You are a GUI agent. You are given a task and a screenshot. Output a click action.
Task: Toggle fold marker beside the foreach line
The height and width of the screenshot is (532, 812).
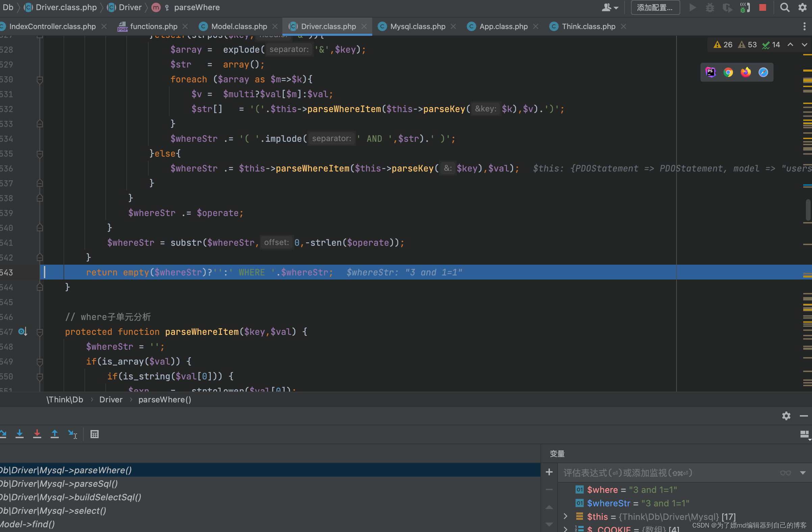point(40,80)
